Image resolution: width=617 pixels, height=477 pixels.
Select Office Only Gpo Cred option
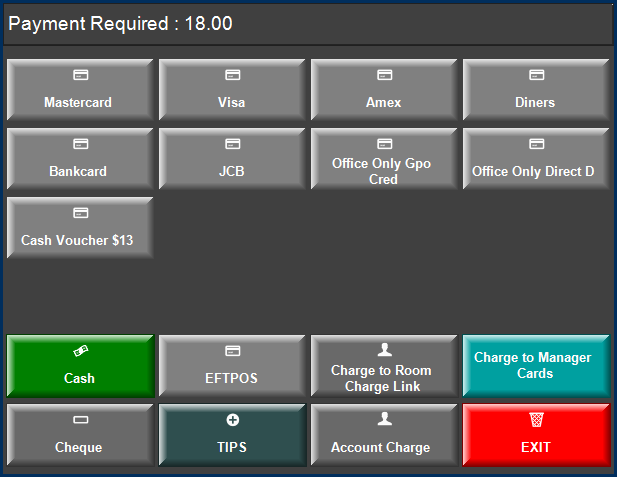[x=384, y=160]
